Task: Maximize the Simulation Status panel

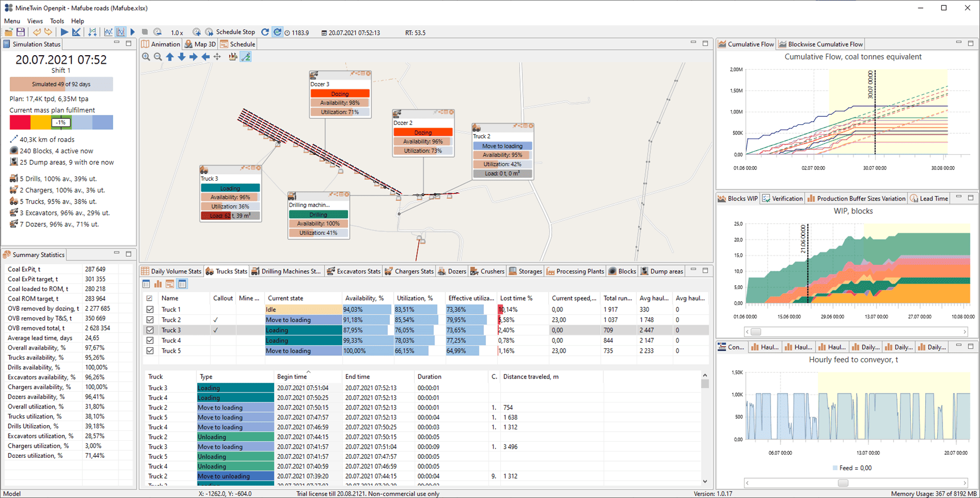Action: click(129, 43)
